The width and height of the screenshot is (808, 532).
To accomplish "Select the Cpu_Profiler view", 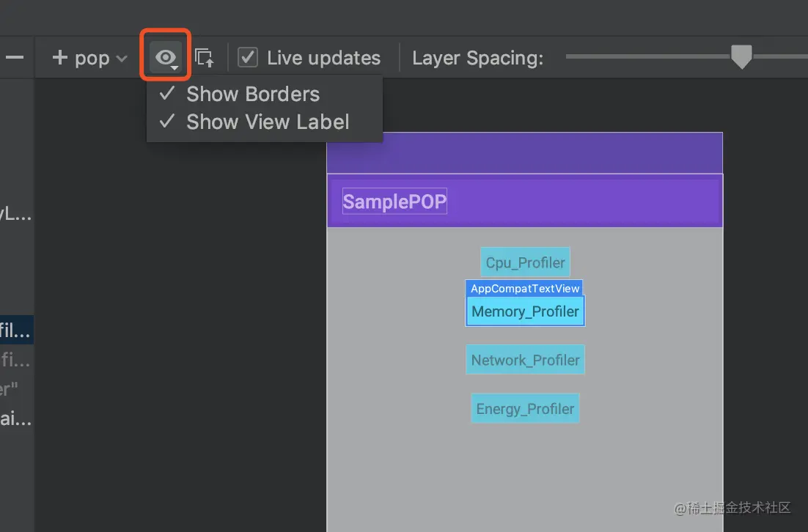I will [x=525, y=262].
